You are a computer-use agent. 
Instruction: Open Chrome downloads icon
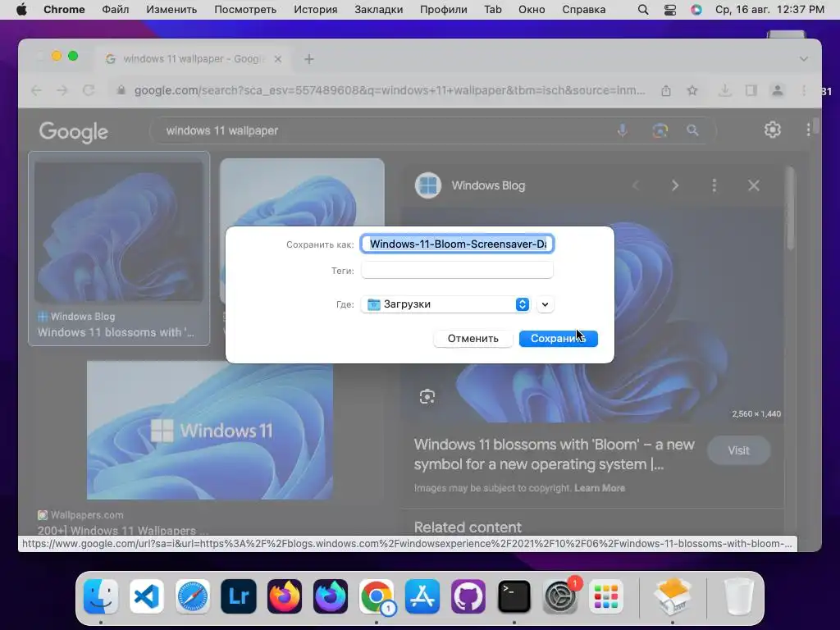[x=724, y=90]
